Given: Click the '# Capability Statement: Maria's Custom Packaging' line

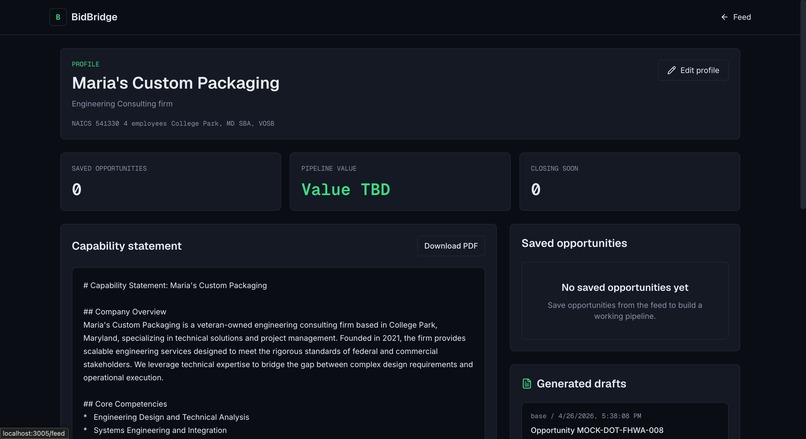Looking at the screenshot, I should point(175,285).
